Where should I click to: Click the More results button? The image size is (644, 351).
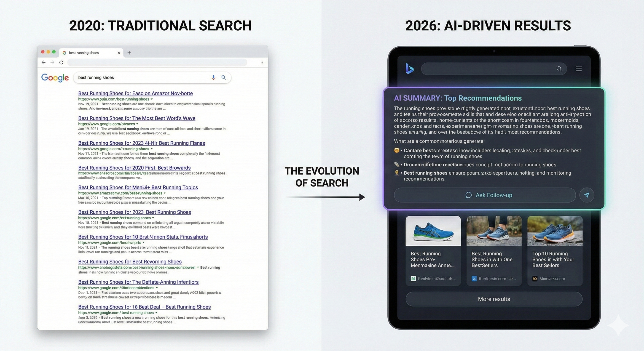494,299
